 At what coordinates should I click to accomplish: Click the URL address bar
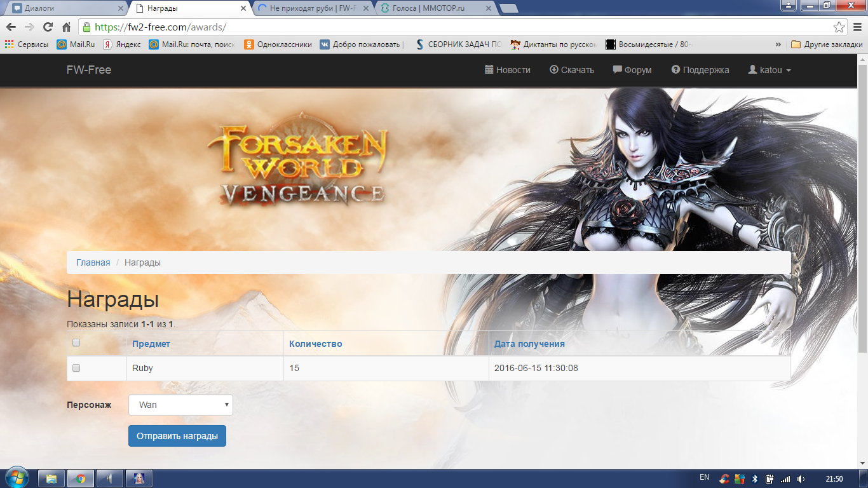point(445,27)
